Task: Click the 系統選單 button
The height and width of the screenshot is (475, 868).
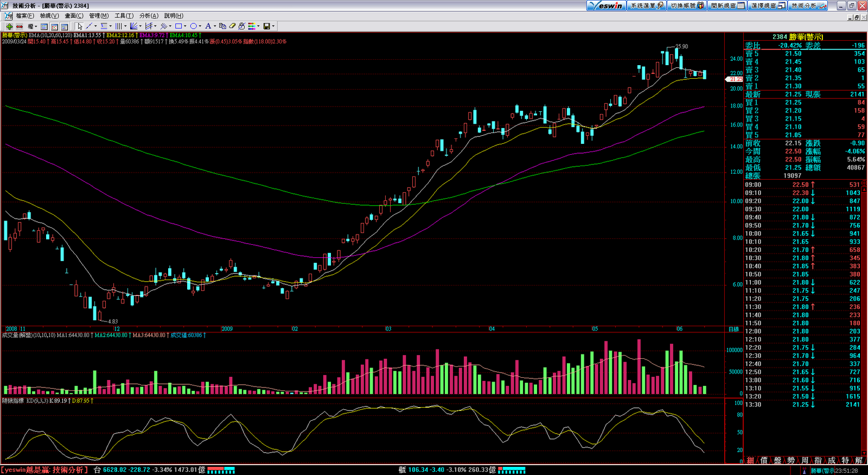Action: click(x=646, y=5)
